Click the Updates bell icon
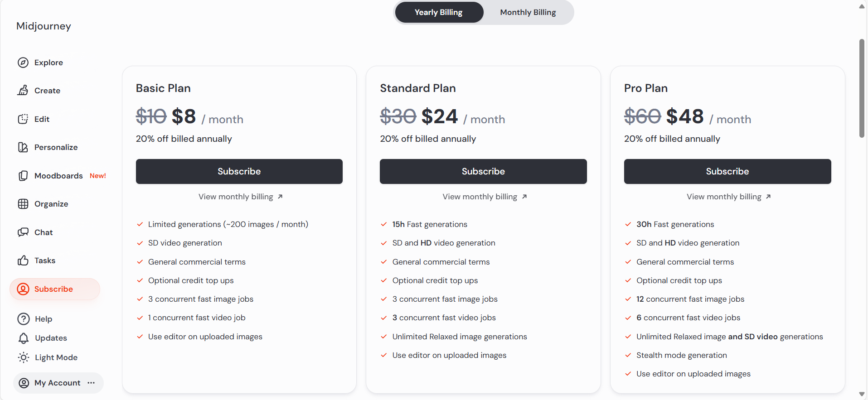 click(x=24, y=338)
